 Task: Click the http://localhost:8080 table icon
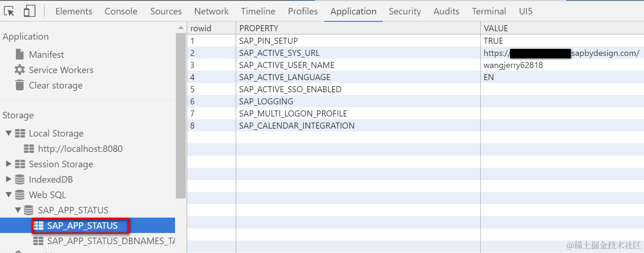[29, 149]
